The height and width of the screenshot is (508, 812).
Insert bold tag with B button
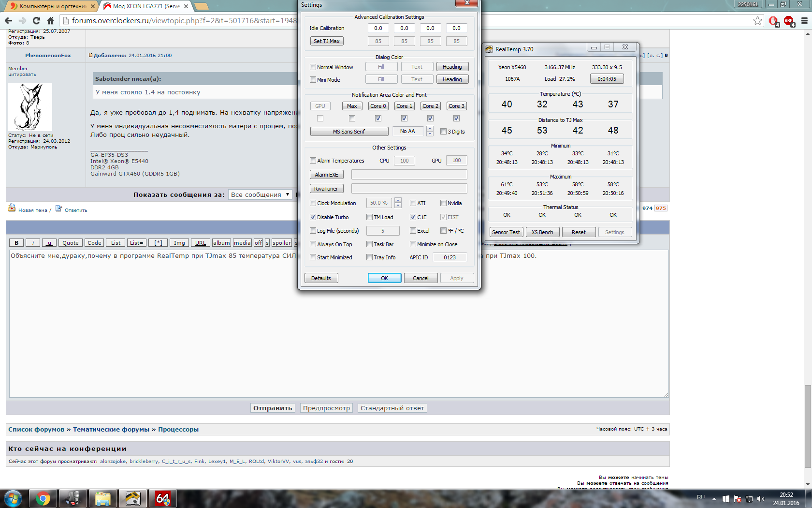point(16,243)
